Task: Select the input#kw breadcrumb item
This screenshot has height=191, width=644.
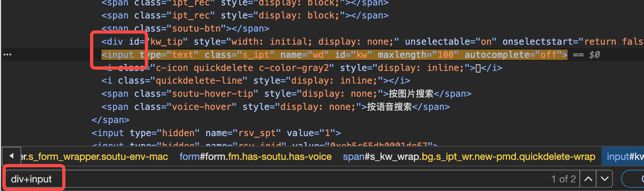Action: (625, 157)
